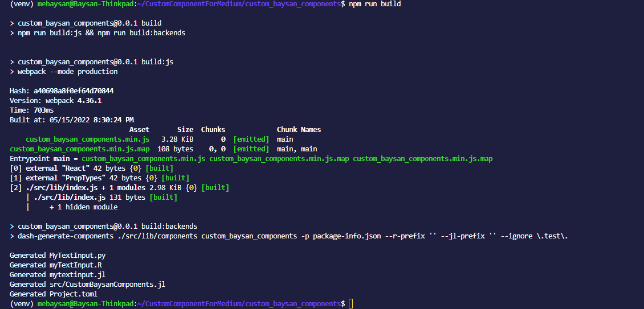Click '[2] ./src/lib/index.js + 1 modules' line
The width and height of the screenshot is (644, 309).
(x=120, y=188)
